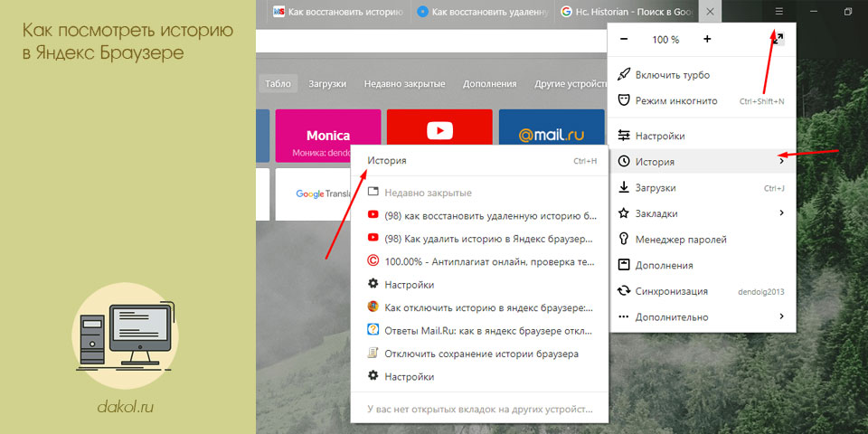Click the address bar field
The image size is (868, 434).
coord(432,41)
